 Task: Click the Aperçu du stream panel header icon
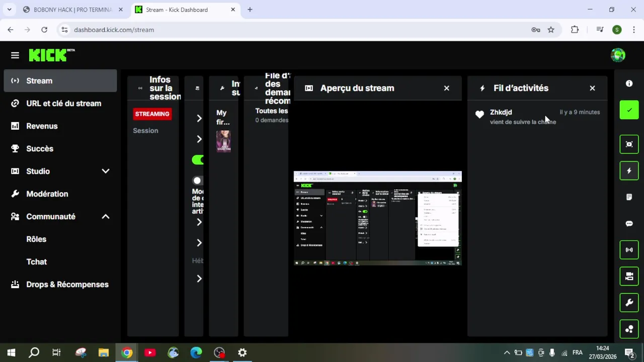point(309,88)
